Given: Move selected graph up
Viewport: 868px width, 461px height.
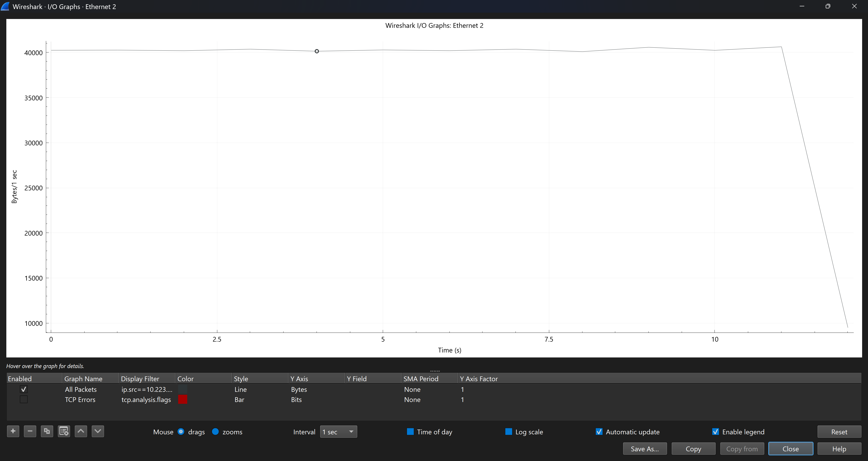Looking at the screenshot, I should click(x=81, y=431).
